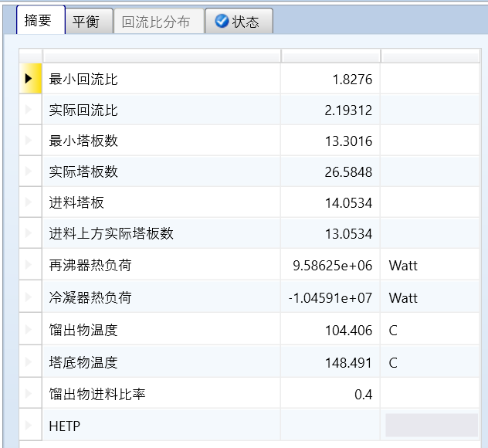
Task: Click the row marker beside 最小塔板数
Action: pyautogui.click(x=29, y=141)
